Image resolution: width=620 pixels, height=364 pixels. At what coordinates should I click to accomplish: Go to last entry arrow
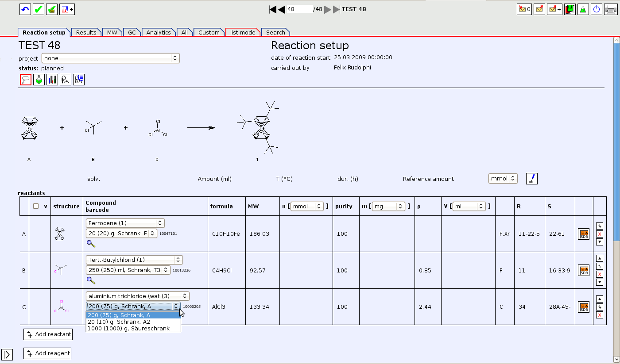coord(337,9)
